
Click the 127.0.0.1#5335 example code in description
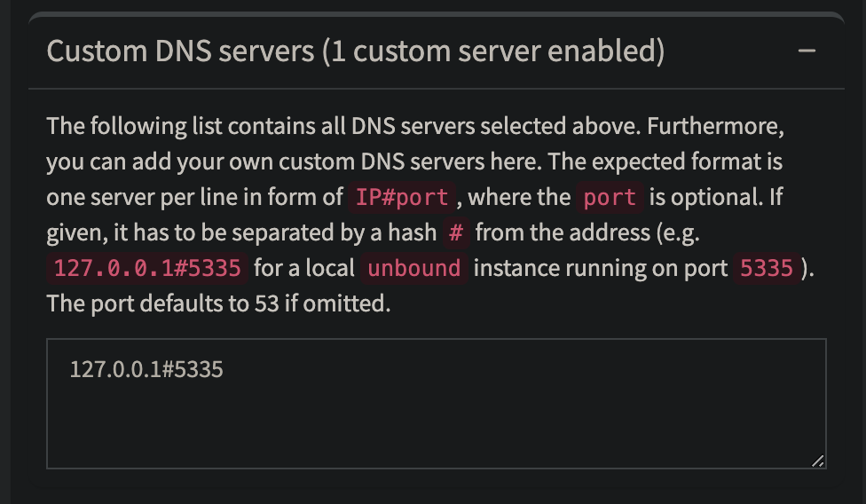click(147, 268)
